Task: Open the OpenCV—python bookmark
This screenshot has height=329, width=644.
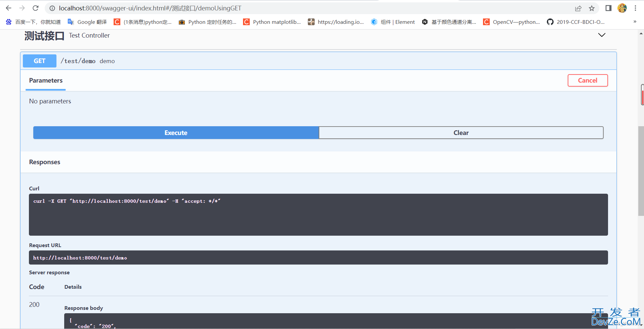Action: (x=511, y=22)
